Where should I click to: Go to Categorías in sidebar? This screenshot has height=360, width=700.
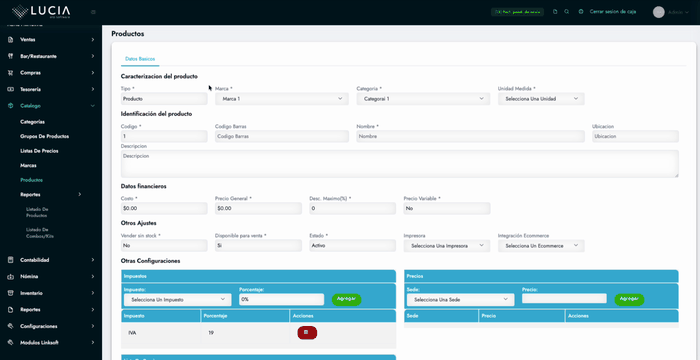click(x=32, y=121)
